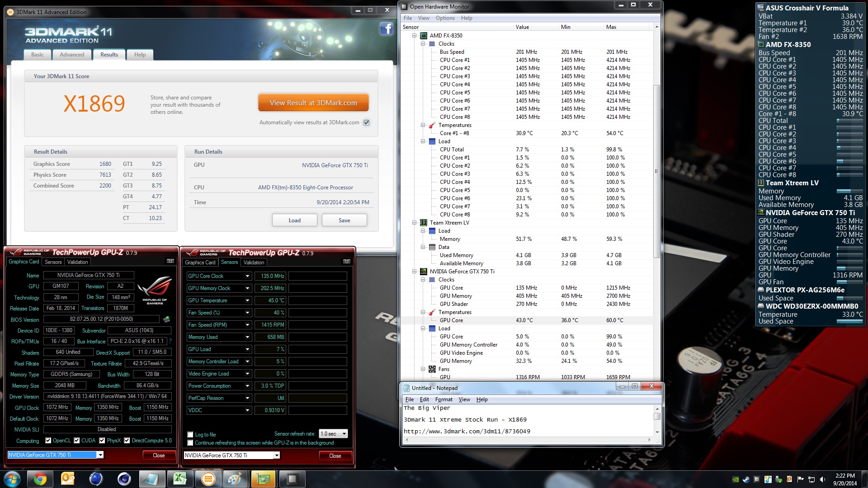Open GPU selector dropdown in right GPU-Z
This screenshot has width=868, height=488.
click(x=276, y=455)
